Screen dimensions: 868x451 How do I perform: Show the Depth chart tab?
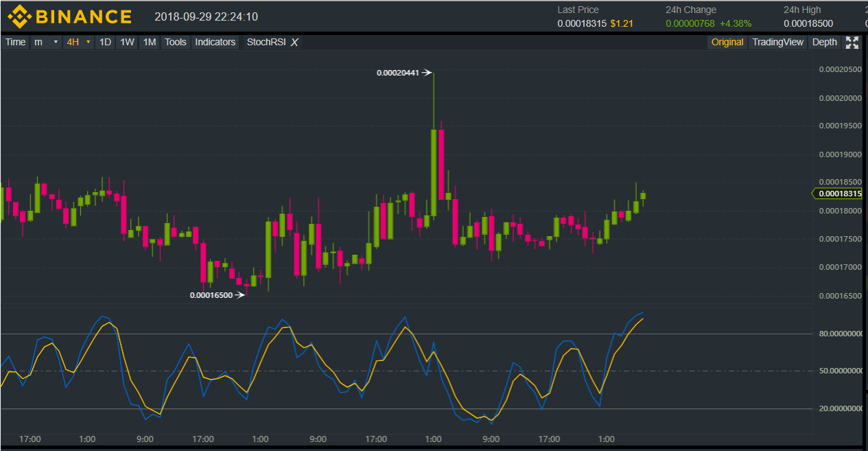824,43
